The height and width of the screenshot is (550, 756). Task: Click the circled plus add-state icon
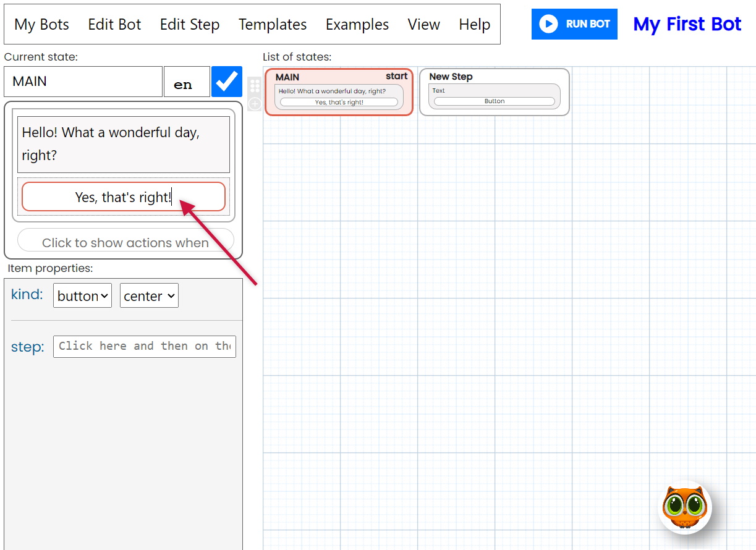point(255,104)
